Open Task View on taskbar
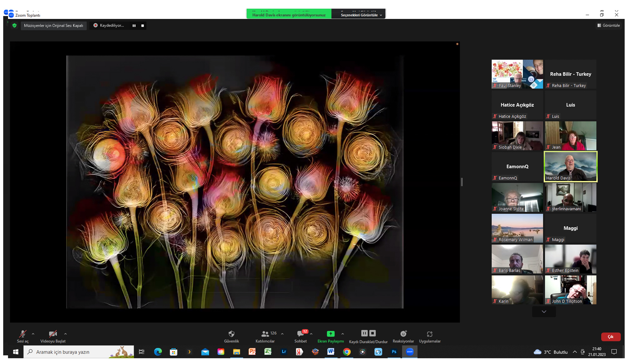This screenshot has height=364, width=633. coord(141,352)
